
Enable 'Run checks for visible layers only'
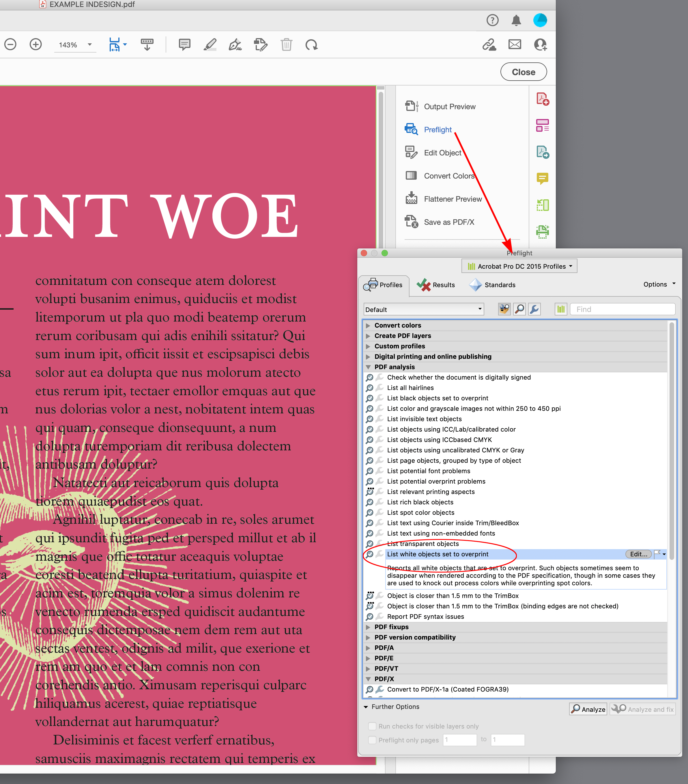click(x=372, y=726)
